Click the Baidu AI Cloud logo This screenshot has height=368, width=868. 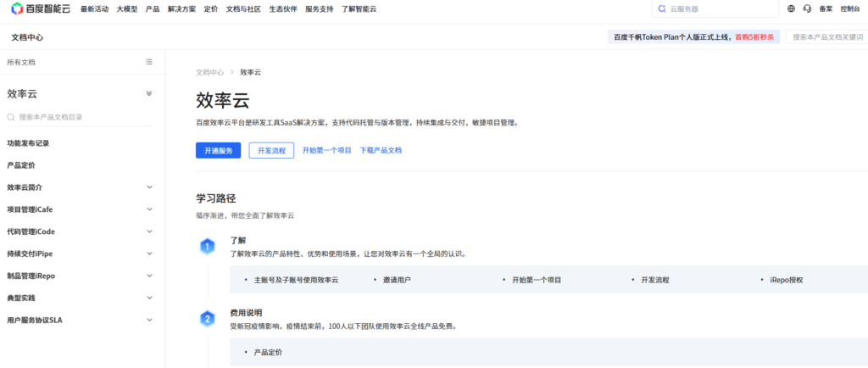point(41,8)
